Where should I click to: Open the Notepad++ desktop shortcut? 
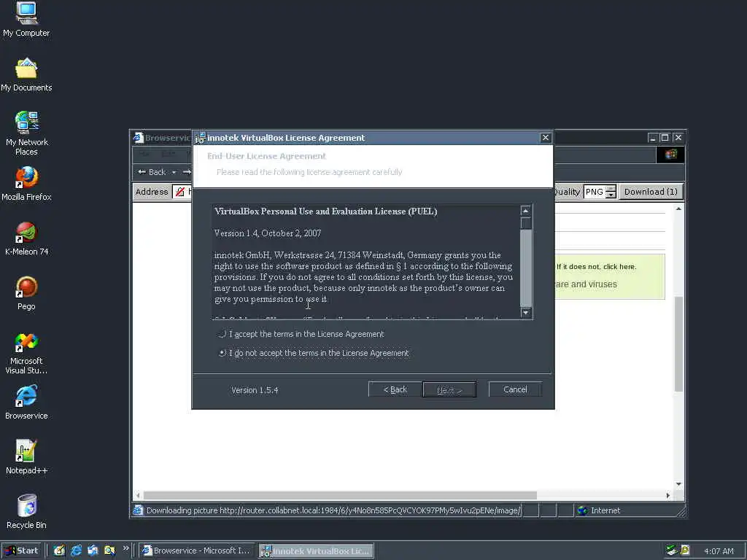click(26, 457)
